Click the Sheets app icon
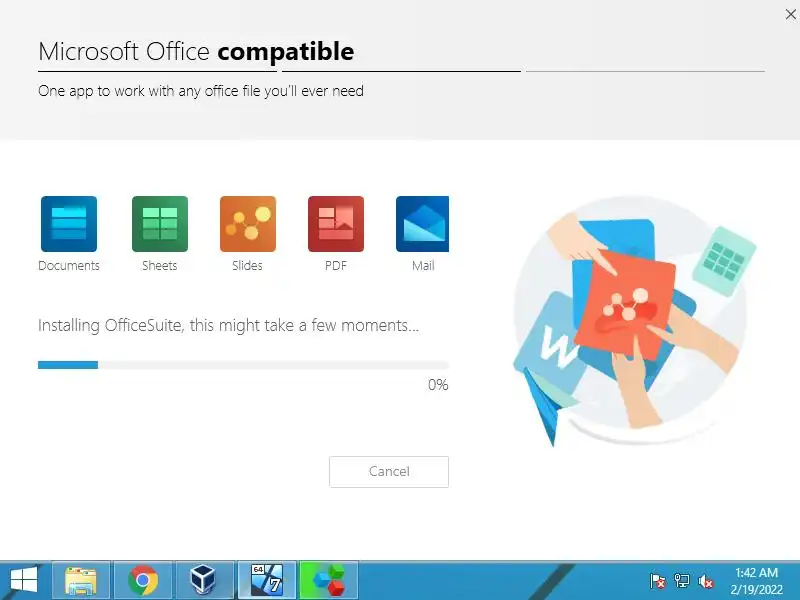Viewport: 800px width, 600px height. pyautogui.click(x=160, y=224)
